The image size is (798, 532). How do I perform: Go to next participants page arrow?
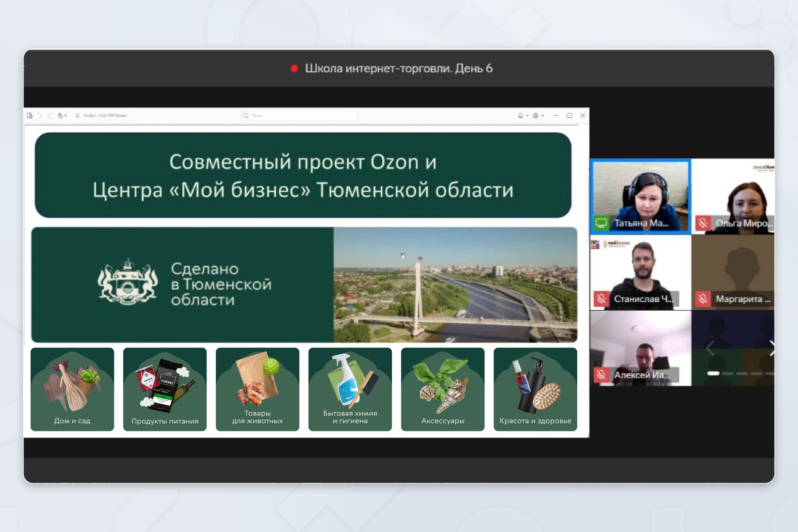point(772,348)
